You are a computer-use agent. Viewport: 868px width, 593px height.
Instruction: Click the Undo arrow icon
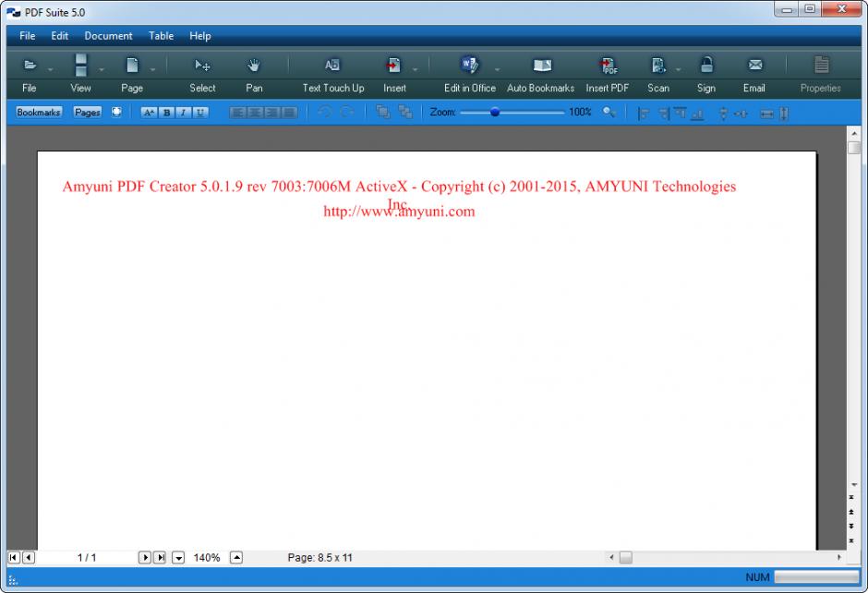click(x=325, y=112)
